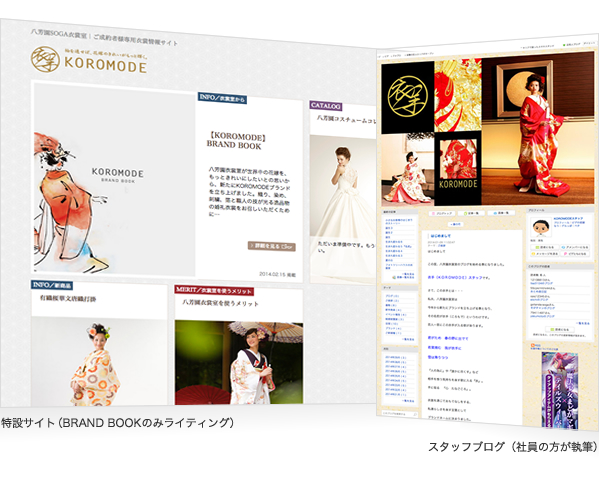Click the green-icon middle blog navigation button
Screen dimensions: 600x482
click(x=473, y=213)
